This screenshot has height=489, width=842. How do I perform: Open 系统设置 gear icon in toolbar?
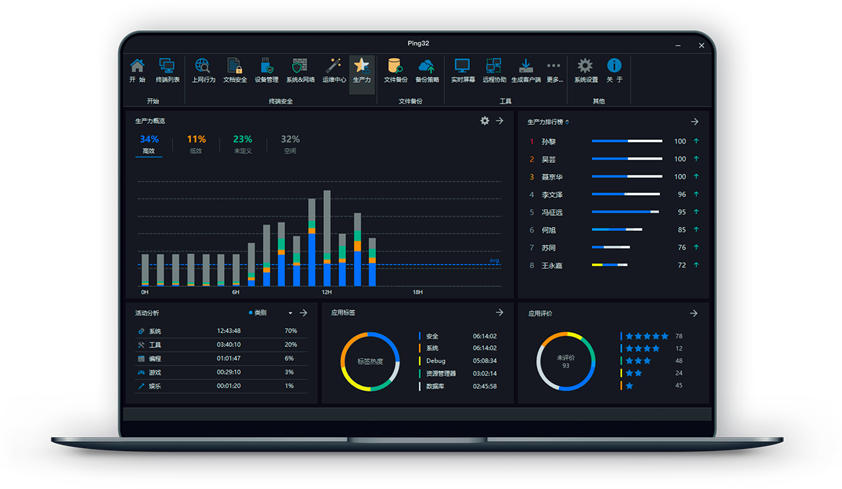(x=585, y=67)
